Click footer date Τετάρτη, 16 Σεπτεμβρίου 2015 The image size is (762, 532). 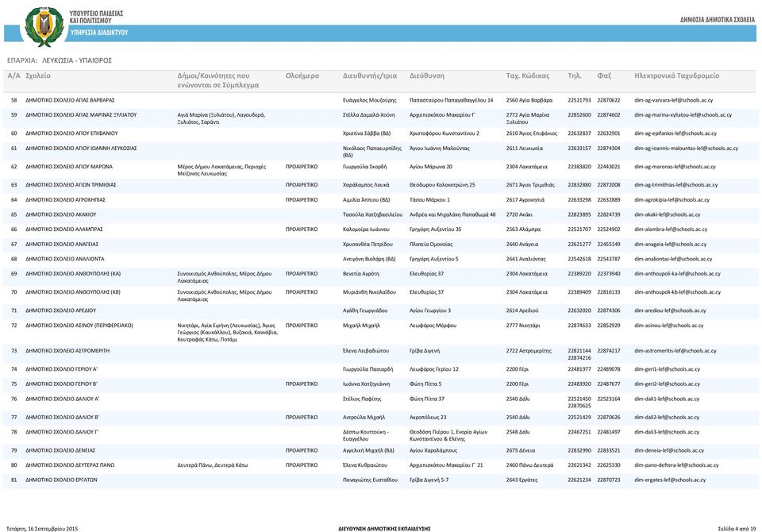click(x=42, y=529)
